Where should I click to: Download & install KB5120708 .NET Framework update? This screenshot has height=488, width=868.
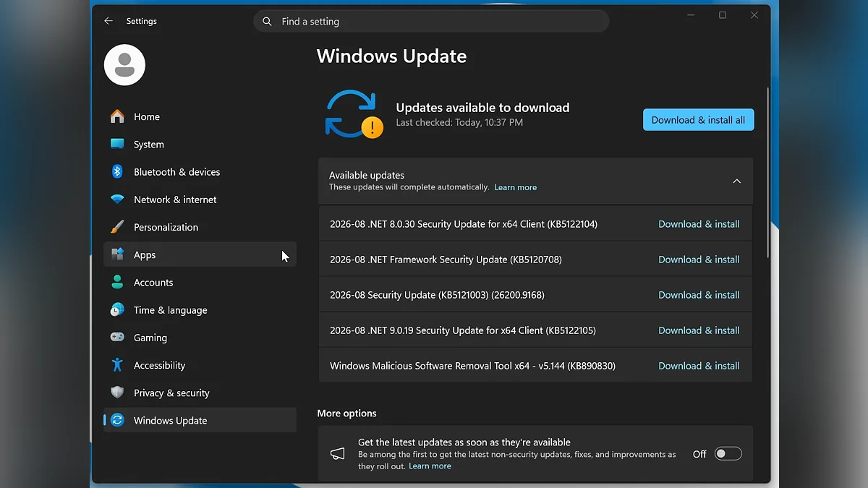pyautogui.click(x=699, y=260)
